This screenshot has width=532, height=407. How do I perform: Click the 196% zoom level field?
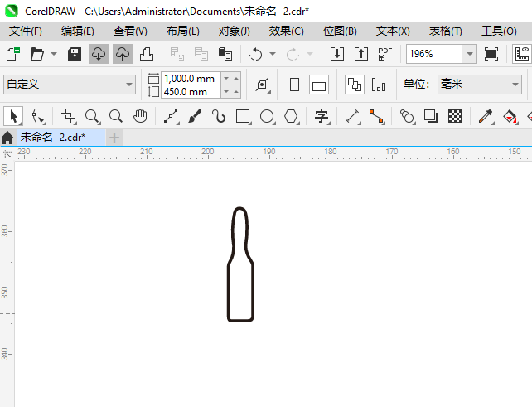pyautogui.click(x=434, y=54)
